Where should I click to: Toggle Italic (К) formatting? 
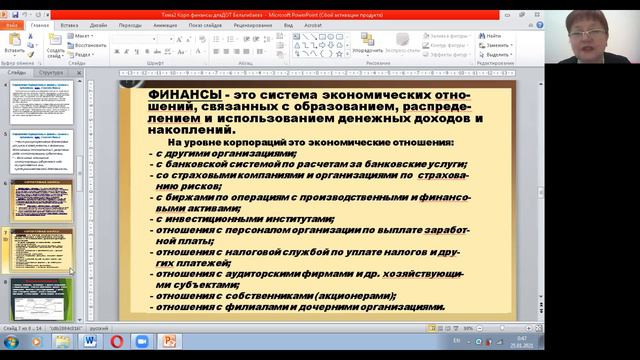(127, 52)
